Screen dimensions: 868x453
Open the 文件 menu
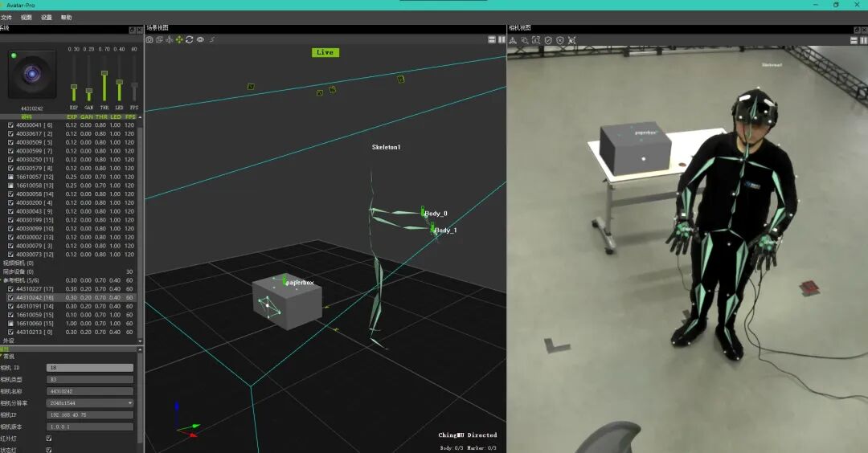[x=6, y=17]
